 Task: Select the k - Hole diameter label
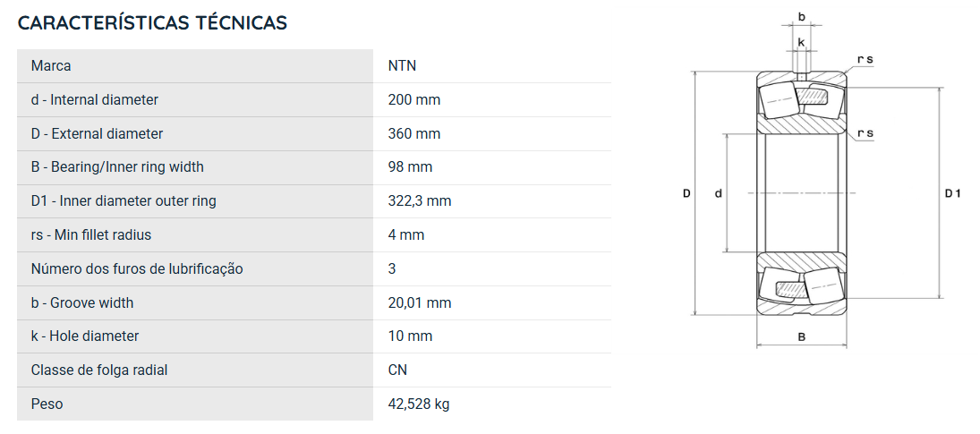click(x=85, y=336)
